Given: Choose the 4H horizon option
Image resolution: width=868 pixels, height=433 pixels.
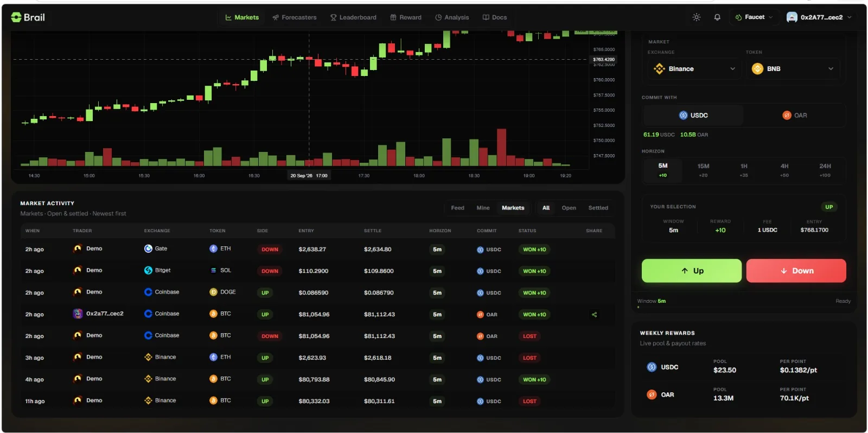Looking at the screenshot, I should click(784, 170).
